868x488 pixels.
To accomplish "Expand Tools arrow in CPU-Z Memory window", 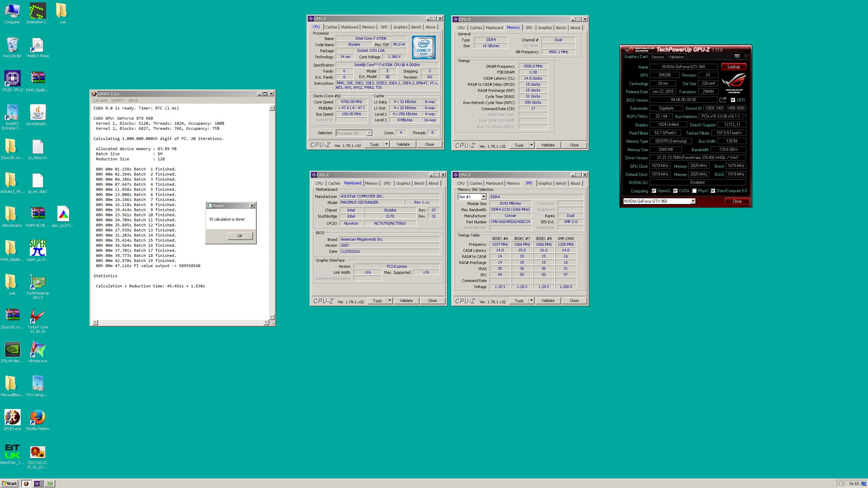I will pyautogui.click(x=531, y=145).
